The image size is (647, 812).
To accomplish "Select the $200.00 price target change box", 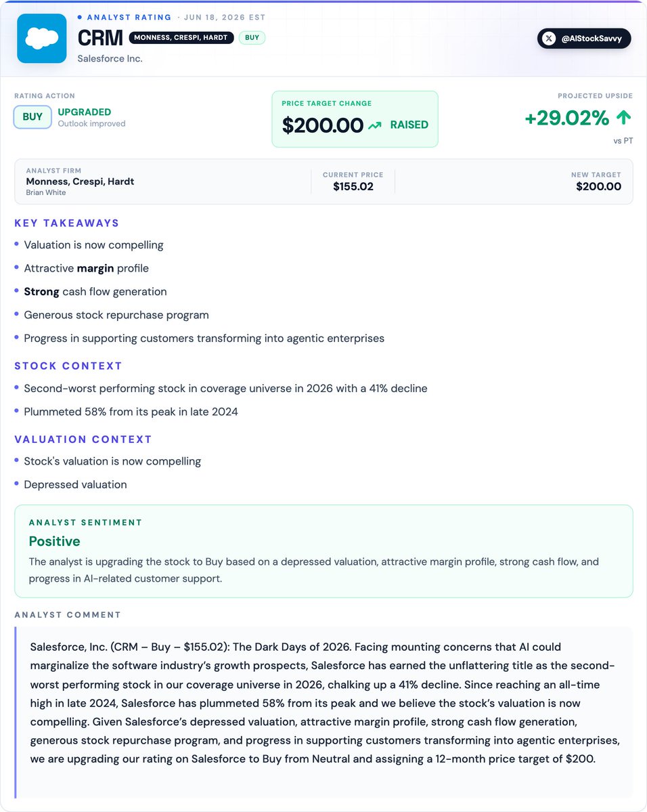I will coord(355,119).
